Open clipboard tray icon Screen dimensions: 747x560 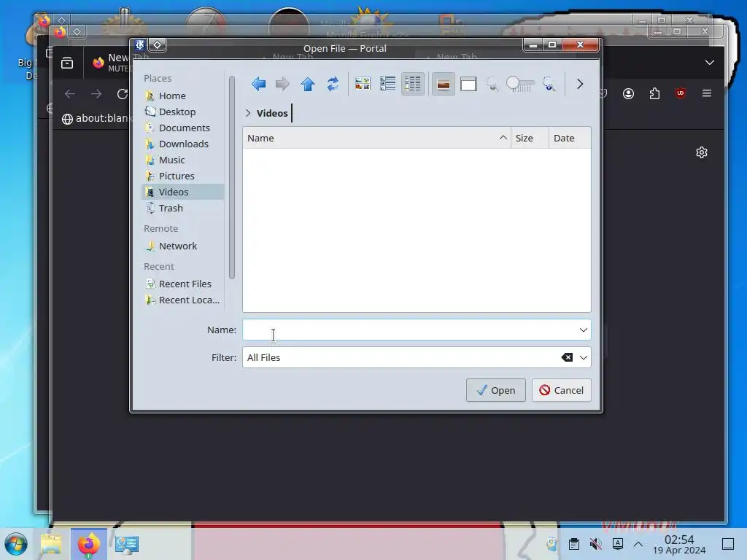(x=573, y=543)
